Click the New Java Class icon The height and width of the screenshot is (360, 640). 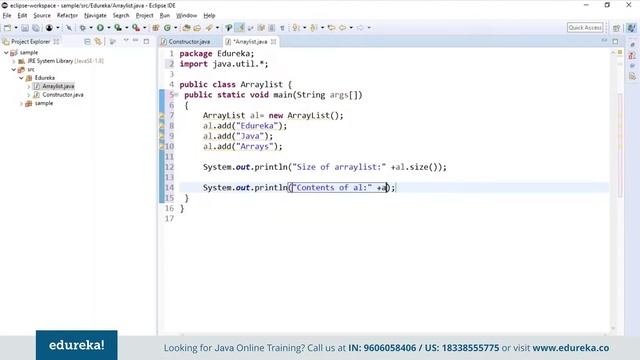coord(167,28)
